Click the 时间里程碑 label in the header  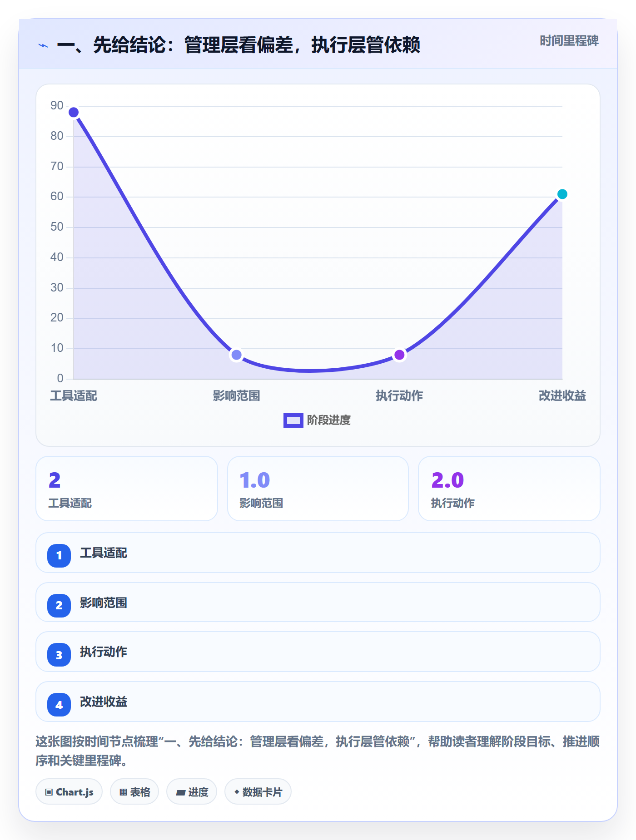pos(569,41)
